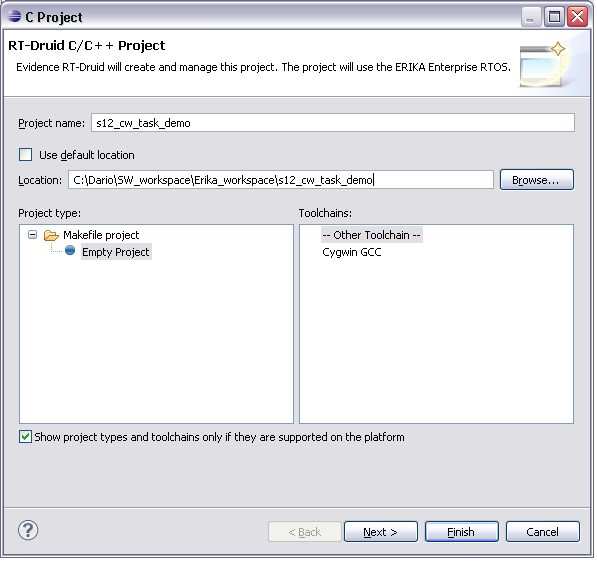
Task: Select the Makefile project tree item
Action: pos(101,237)
